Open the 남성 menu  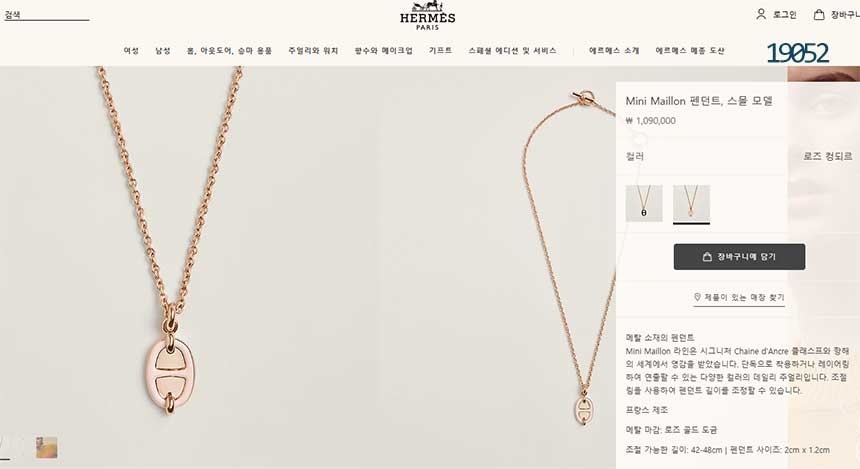162,50
